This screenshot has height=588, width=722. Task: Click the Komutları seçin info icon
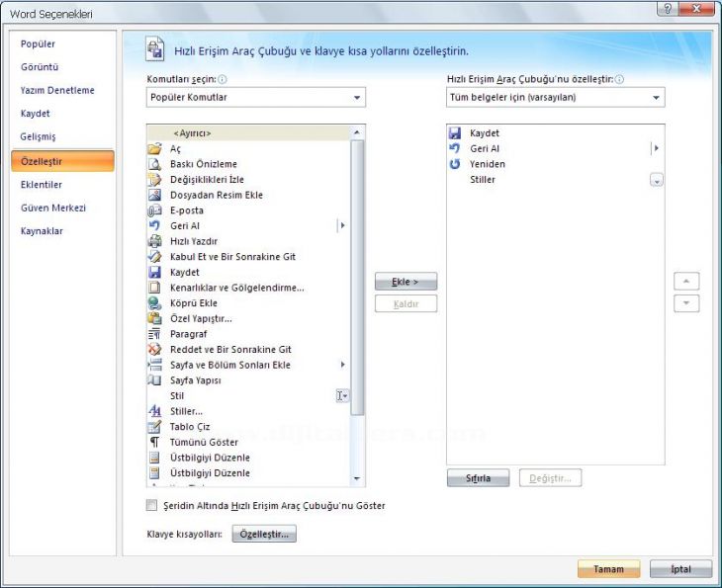pyautogui.click(x=222, y=79)
